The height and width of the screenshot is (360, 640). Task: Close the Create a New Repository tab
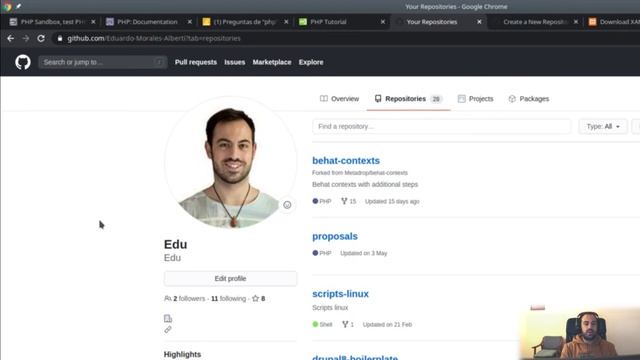coord(576,22)
